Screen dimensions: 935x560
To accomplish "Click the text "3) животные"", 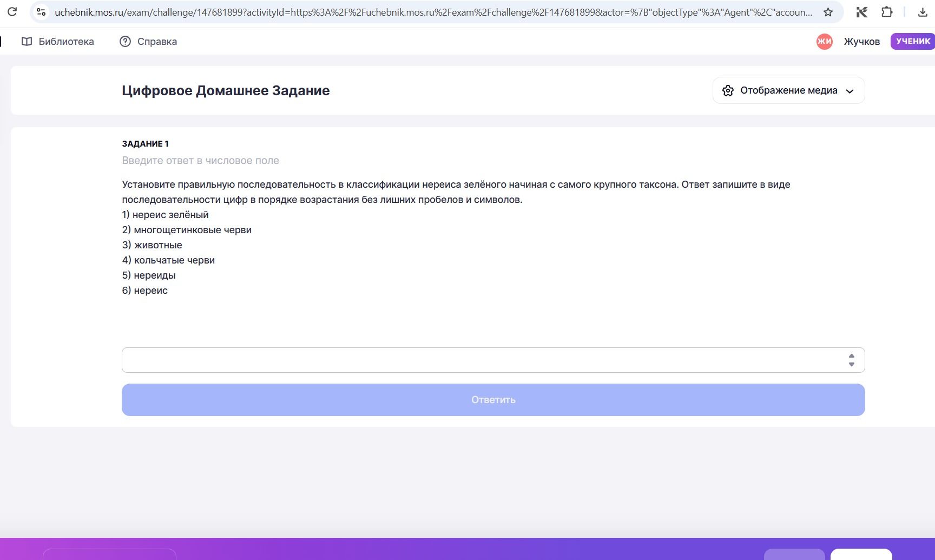I will pyautogui.click(x=152, y=245).
